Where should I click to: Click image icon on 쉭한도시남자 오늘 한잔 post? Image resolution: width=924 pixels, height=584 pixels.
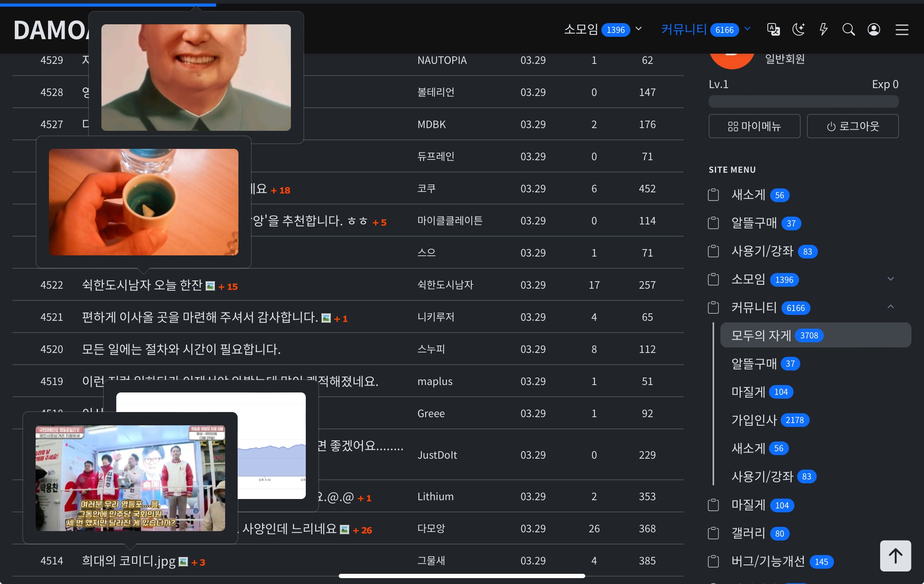click(210, 286)
